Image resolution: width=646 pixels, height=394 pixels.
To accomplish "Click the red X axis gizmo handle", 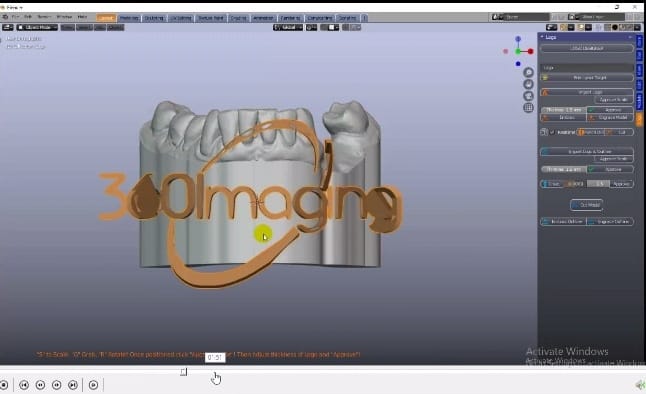I will coord(531,52).
